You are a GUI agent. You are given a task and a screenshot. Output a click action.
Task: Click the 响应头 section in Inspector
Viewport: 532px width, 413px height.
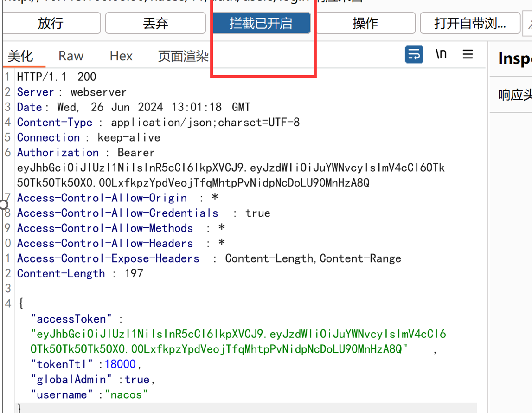(x=515, y=95)
